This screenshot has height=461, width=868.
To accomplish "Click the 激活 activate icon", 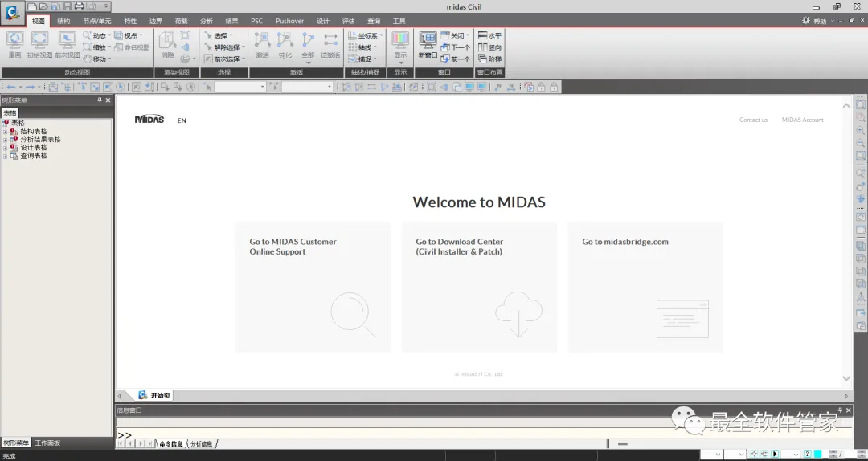I will [x=262, y=44].
